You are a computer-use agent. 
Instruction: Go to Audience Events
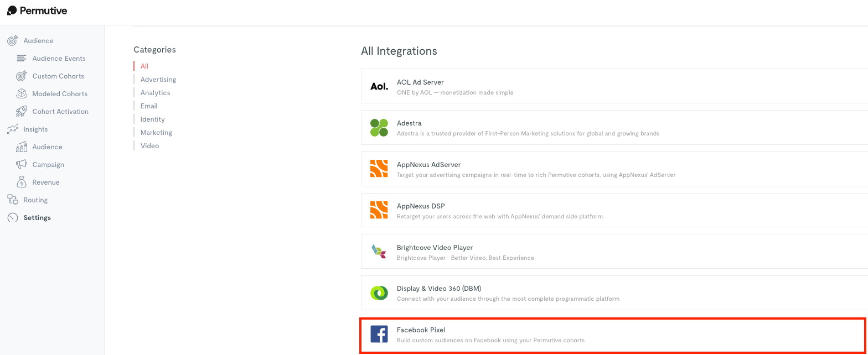pos(59,59)
